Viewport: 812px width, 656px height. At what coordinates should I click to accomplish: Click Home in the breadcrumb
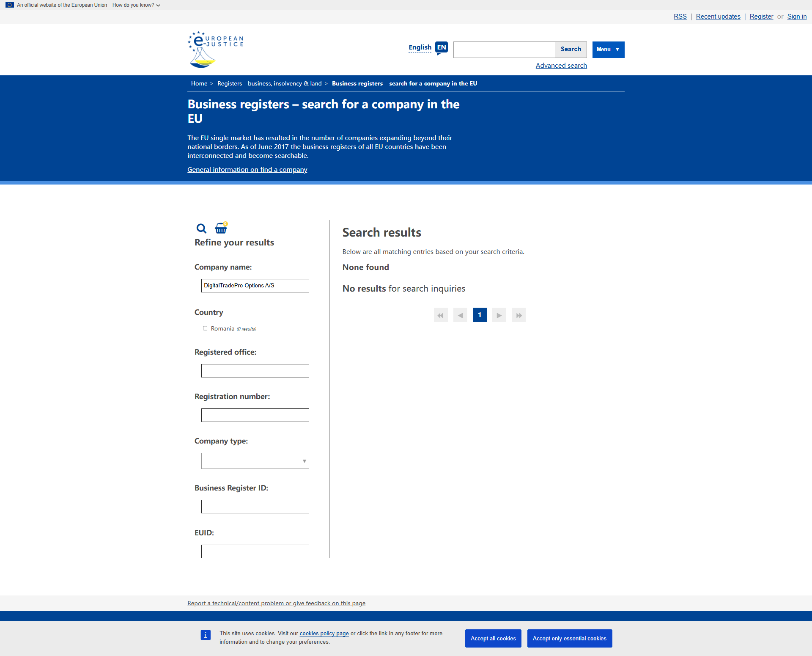coord(199,83)
